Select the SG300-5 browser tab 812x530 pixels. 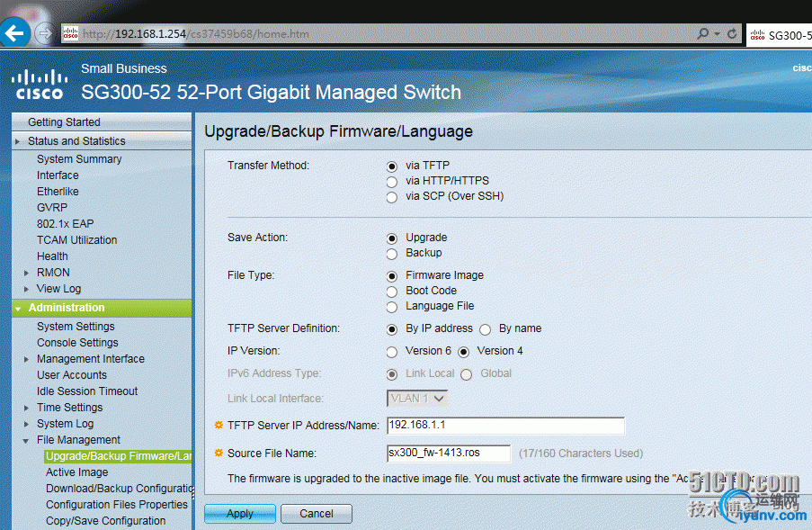[x=779, y=35]
